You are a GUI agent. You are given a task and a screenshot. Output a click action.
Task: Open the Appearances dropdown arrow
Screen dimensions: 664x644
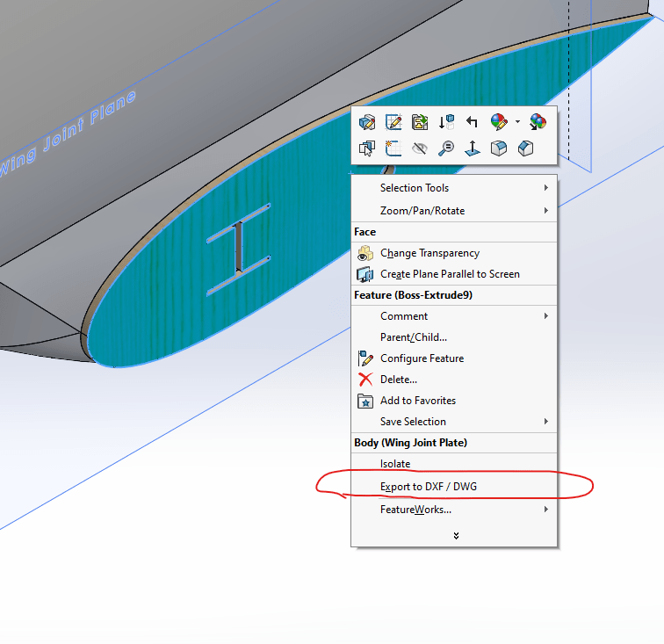click(517, 122)
